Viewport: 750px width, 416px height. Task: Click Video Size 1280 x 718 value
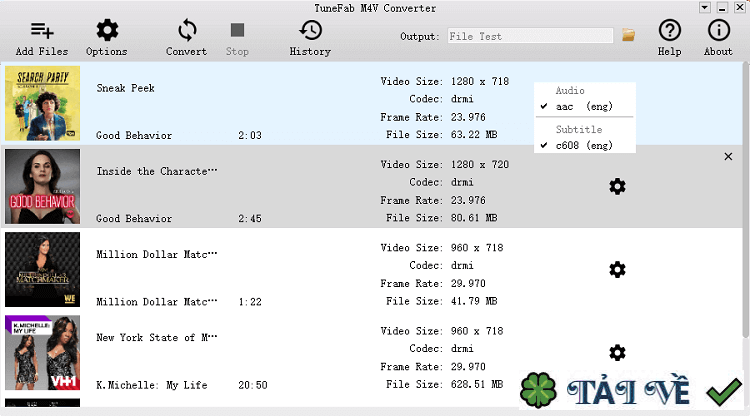point(480,81)
